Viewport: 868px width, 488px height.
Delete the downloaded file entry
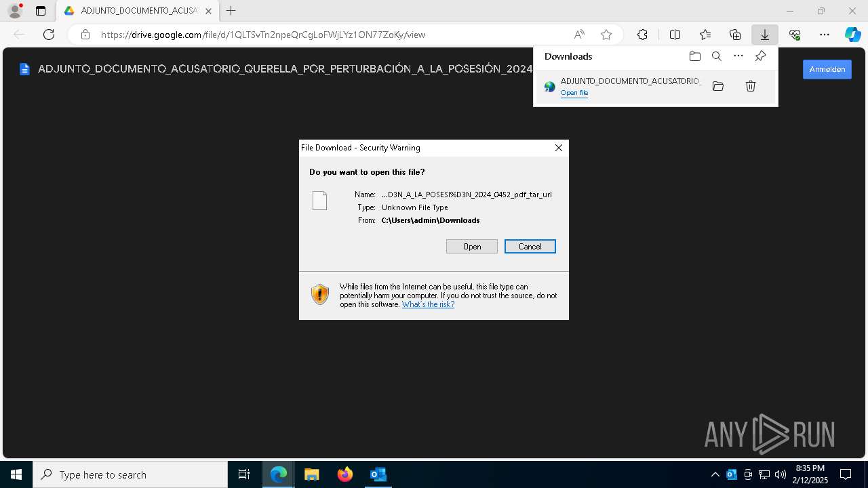[751, 86]
